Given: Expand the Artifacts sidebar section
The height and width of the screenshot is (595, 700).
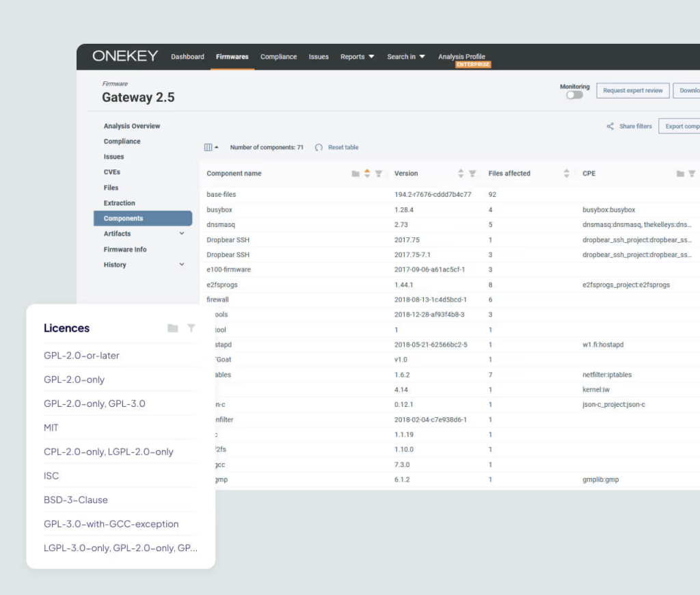Looking at the screenshot, I should pos(182,234).
